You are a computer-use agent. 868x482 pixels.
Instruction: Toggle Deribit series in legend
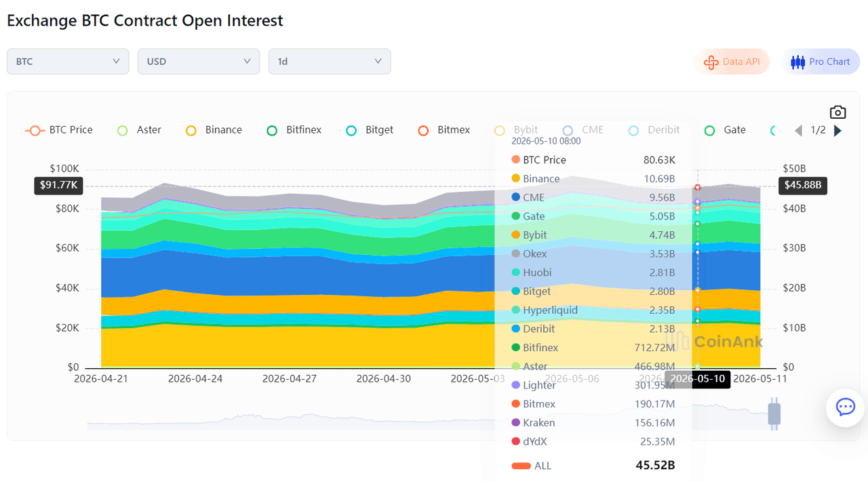pos(654,130)
